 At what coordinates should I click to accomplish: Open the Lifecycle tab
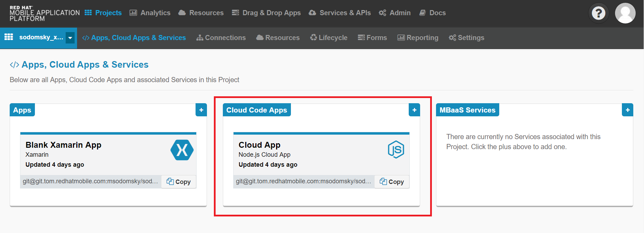point(329,38)
